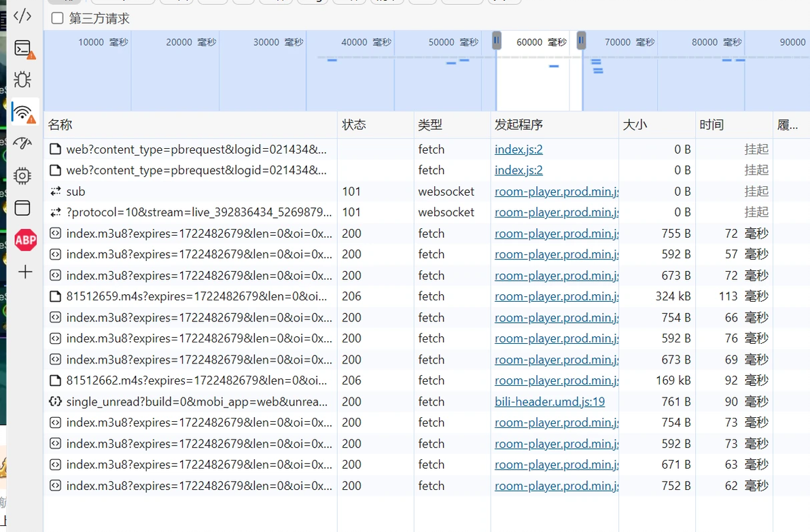Click the 90 毫秒 time cell
810x532 pixels.
746,402
